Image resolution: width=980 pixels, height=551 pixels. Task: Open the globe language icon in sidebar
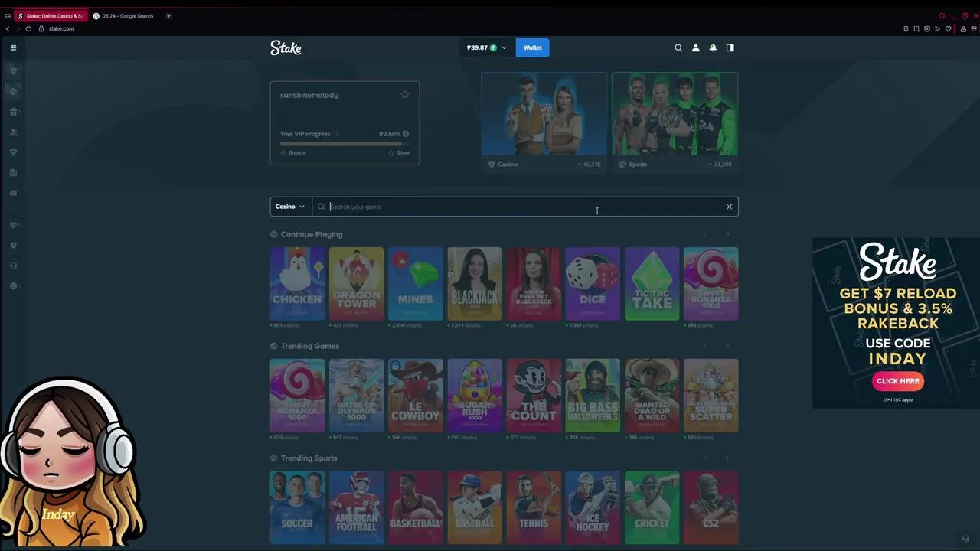(13, 286)
